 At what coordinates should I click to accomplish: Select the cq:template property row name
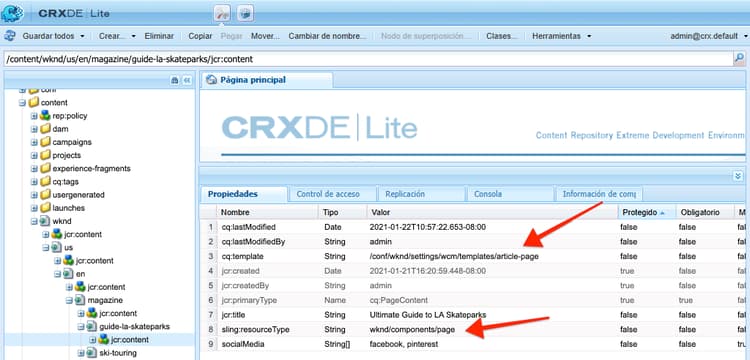click(x=243, y=256)
